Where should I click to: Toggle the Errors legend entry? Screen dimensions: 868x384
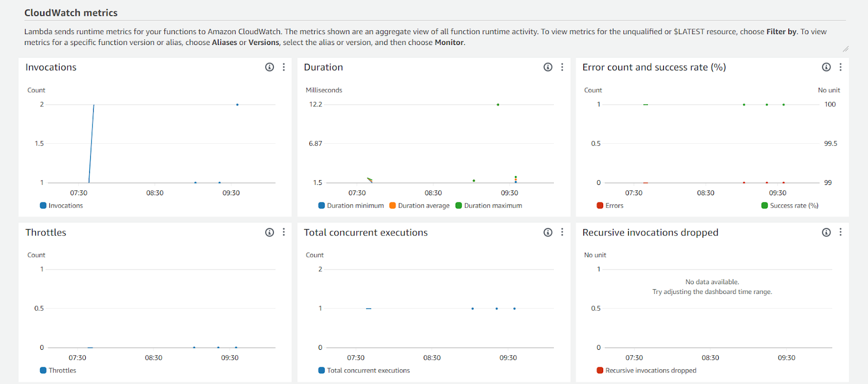pyautogui.click(x=610, y=206)
